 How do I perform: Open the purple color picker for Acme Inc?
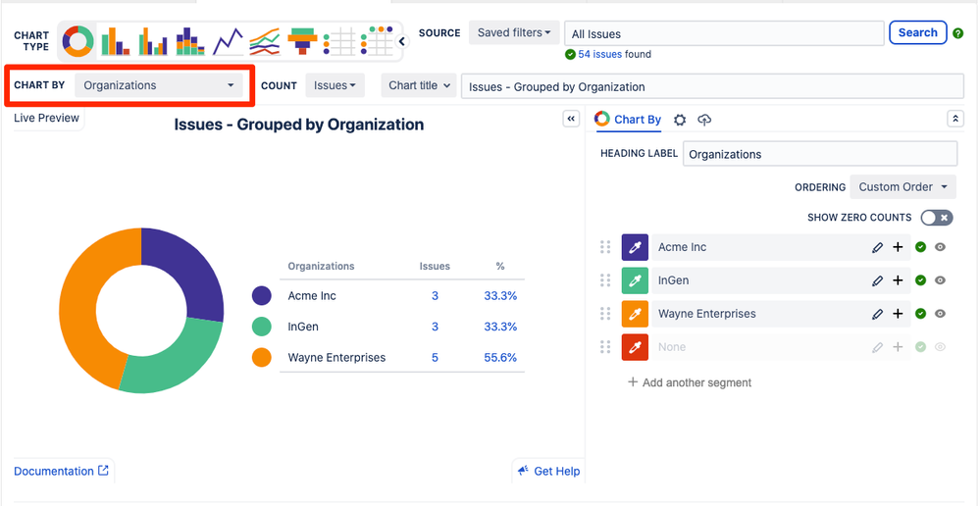tap(635, 247)
